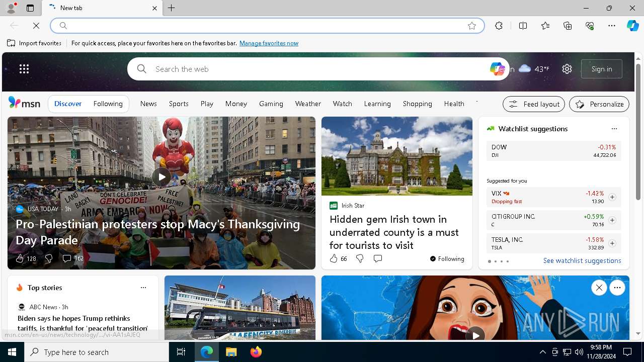Click See watchlist suggestions link
644x362 pixels.
point(582,260)
